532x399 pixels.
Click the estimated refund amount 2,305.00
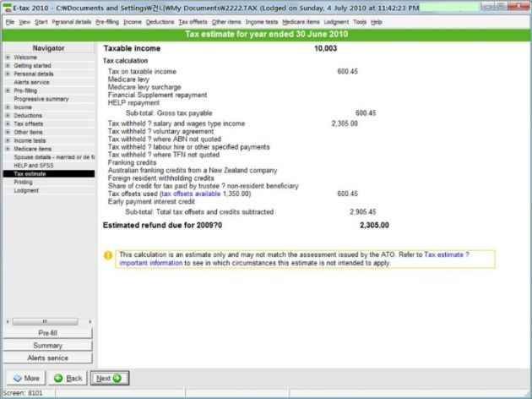click(374, 225)
